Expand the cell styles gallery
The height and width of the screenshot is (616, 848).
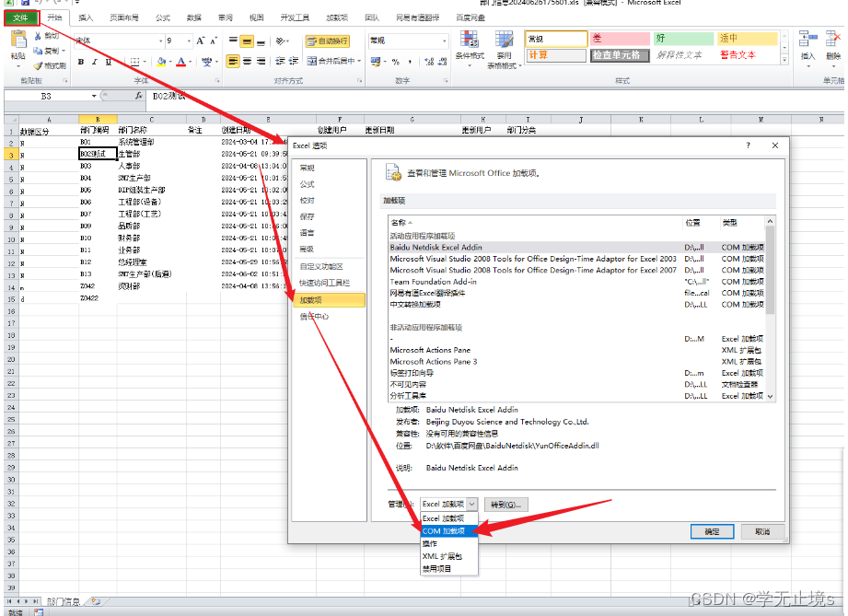[x=784, y=60]
